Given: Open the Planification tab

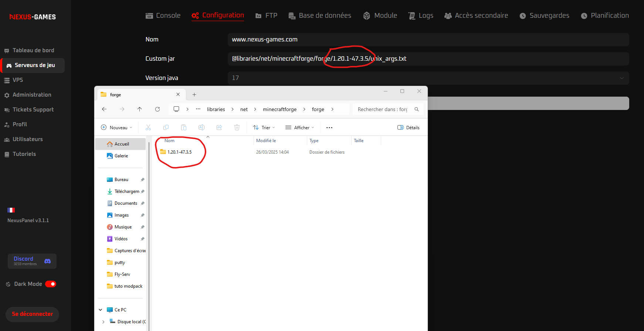Looking at the screenshot, I should (605, 16).
